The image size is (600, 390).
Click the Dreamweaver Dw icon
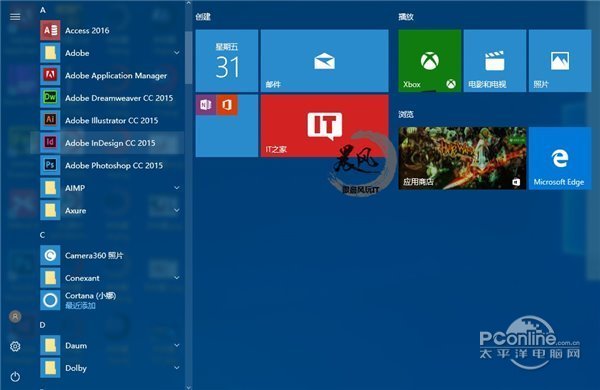50,98
